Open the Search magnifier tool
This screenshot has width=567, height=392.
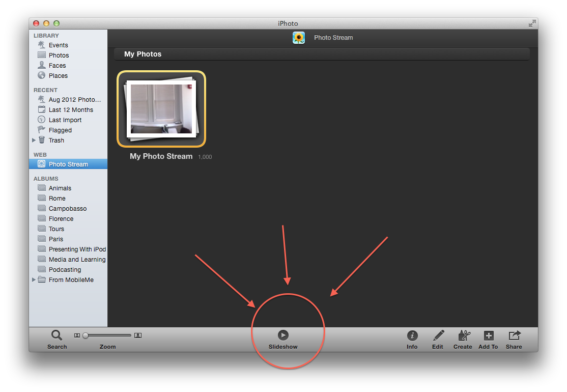pos(57,335)
